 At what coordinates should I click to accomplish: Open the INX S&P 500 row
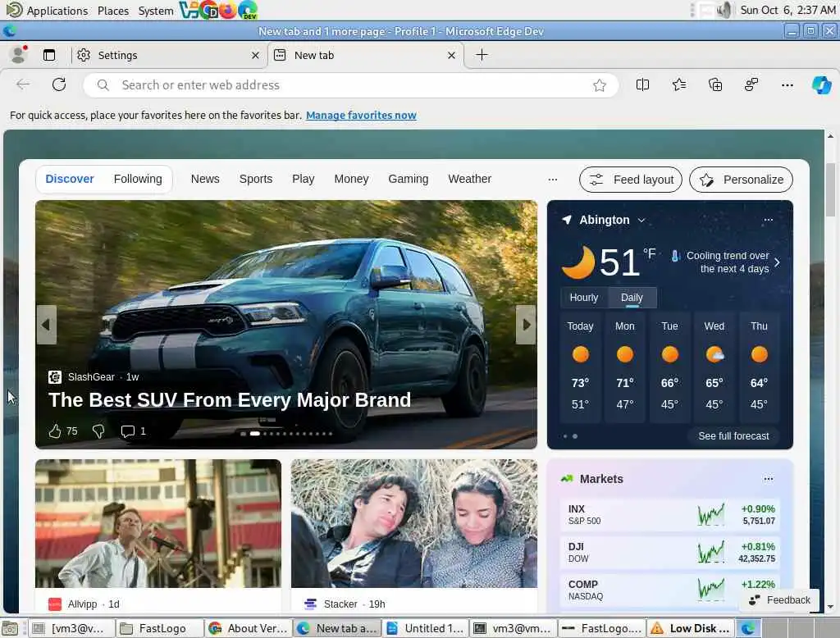[669, 514]
